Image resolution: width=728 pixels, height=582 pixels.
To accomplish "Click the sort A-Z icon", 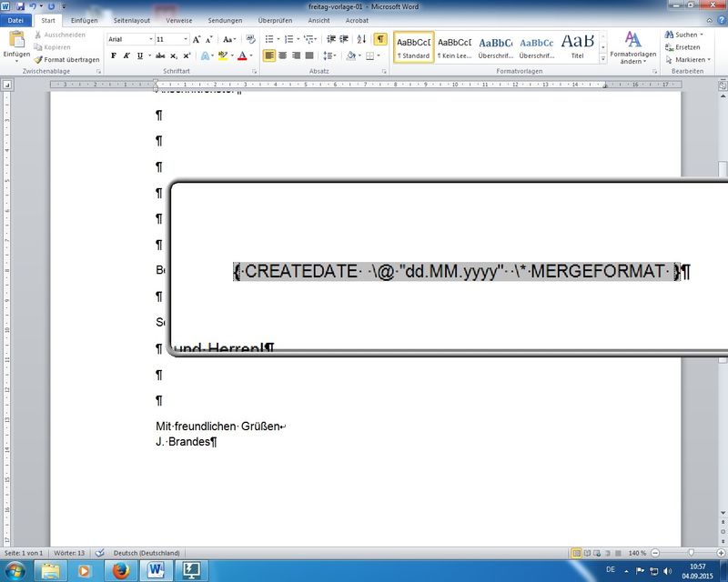I will 361,39.
